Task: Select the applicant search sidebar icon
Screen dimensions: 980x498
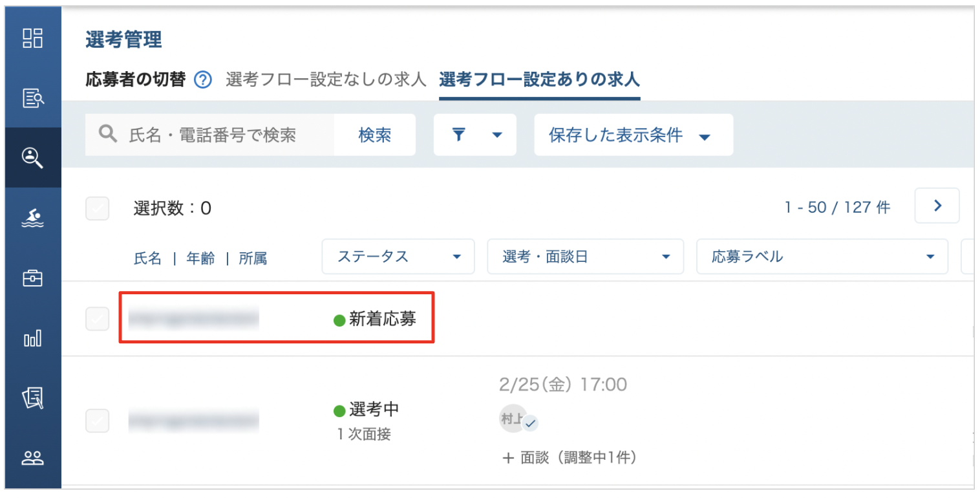Action: [32, 157]
